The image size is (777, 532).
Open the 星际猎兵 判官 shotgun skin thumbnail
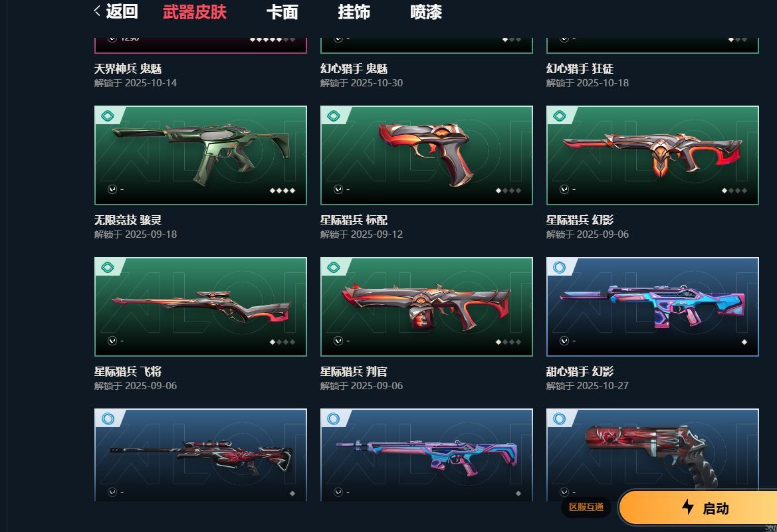pos(427,307)
